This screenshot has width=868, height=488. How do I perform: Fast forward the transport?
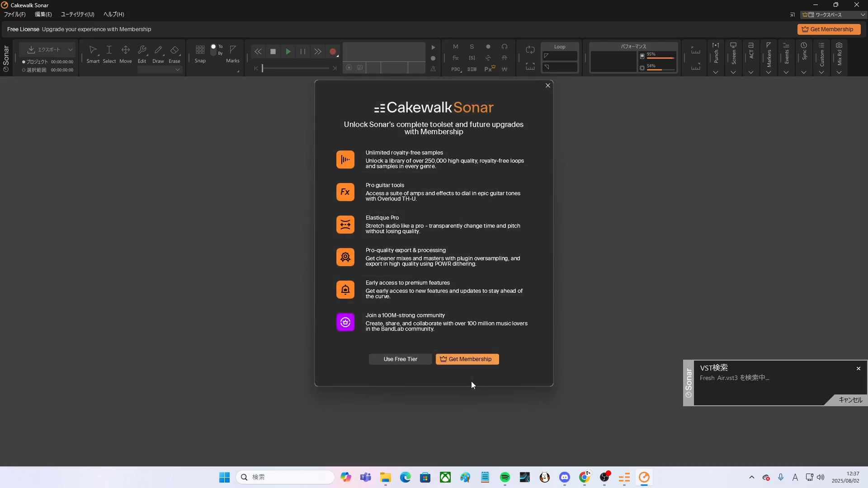coord(318,52)
